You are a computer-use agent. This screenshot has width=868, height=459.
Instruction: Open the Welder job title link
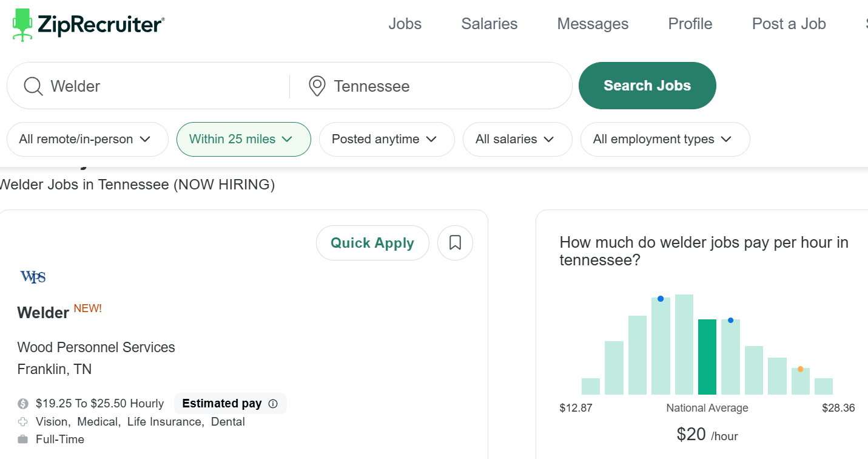coord(43,313)
